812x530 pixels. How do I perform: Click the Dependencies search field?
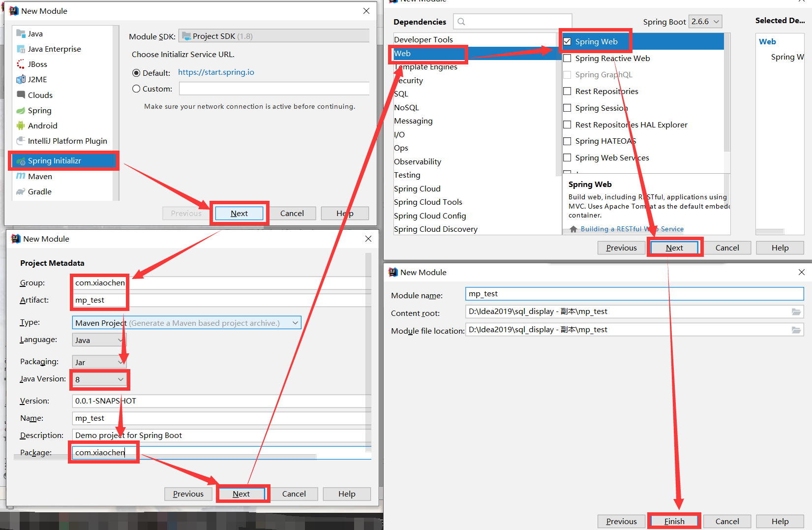click(512, 21)
